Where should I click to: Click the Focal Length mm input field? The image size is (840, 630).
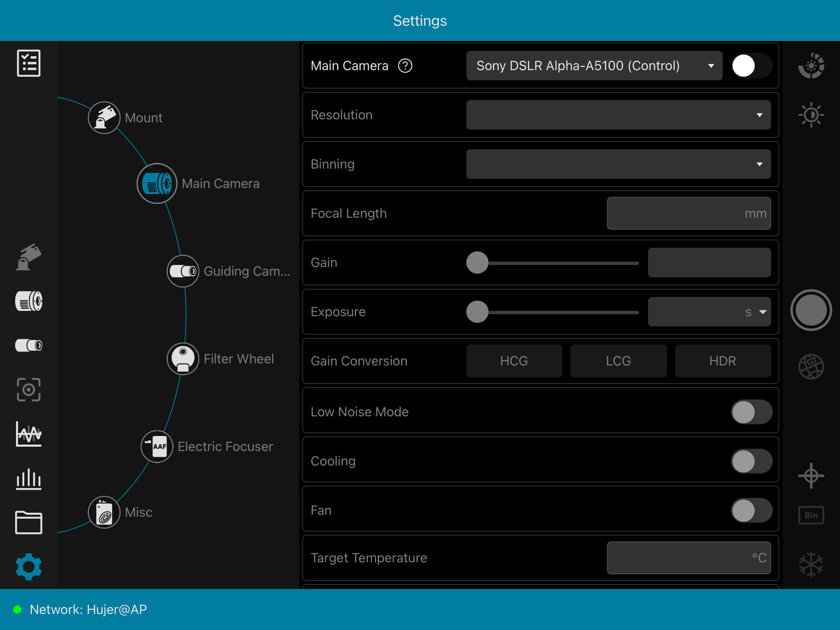pyautogui.click(x=689, y=213)
